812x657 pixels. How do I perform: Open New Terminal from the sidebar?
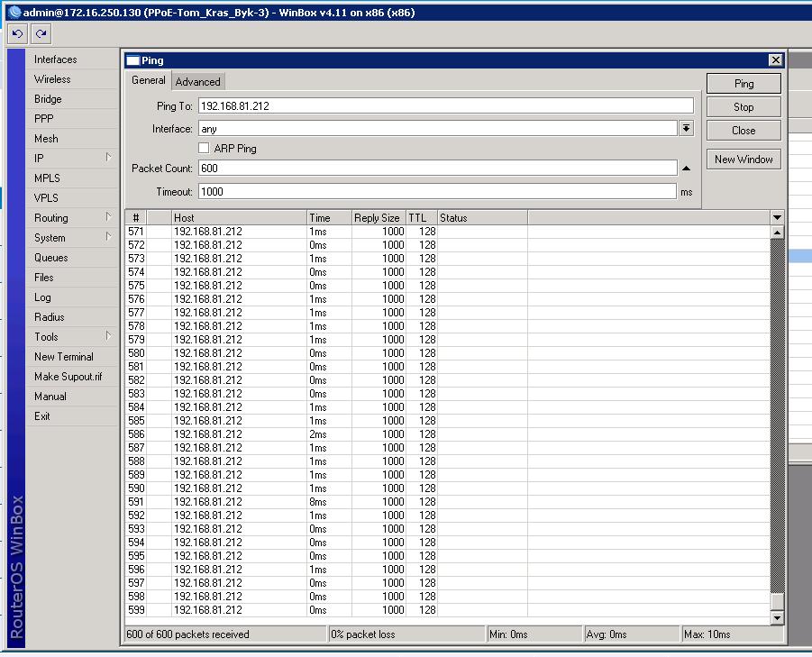72,357
